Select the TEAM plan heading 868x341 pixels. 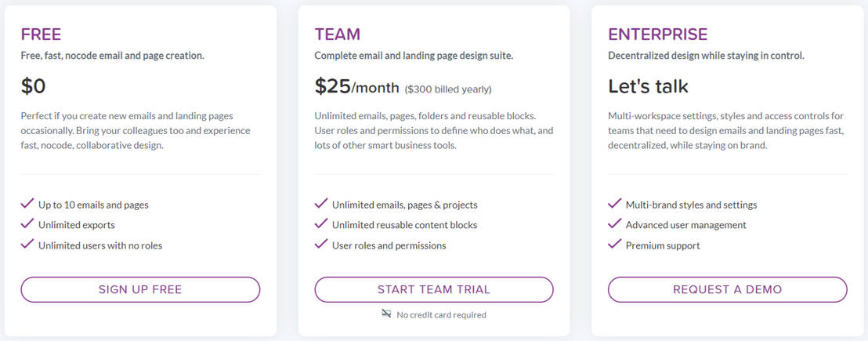pyautogui.click(x=338, y=34)
